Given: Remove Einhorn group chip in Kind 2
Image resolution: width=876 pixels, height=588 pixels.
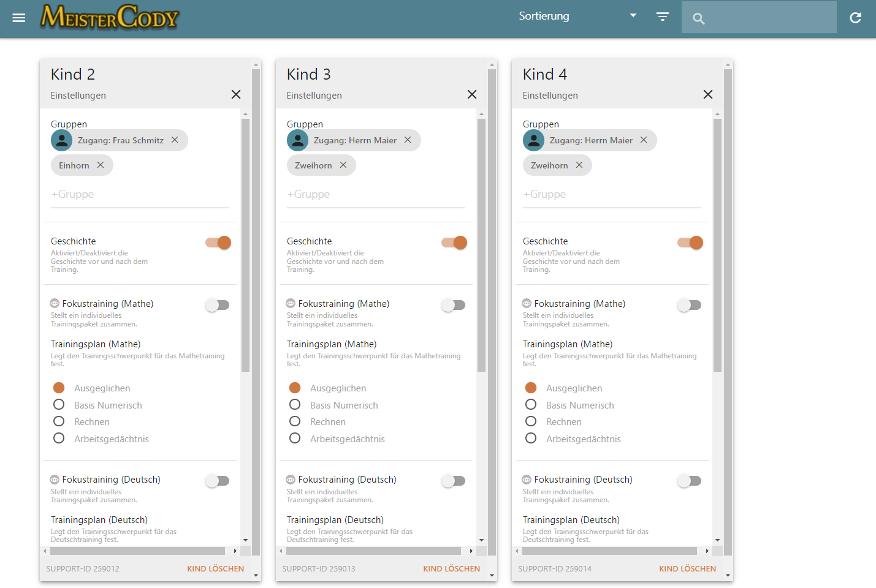Looking at the screenshot, I should [101, 165].
